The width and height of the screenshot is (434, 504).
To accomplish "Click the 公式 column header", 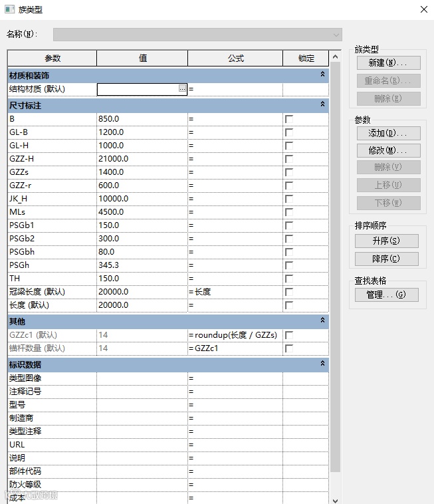I will pos(235,58).
